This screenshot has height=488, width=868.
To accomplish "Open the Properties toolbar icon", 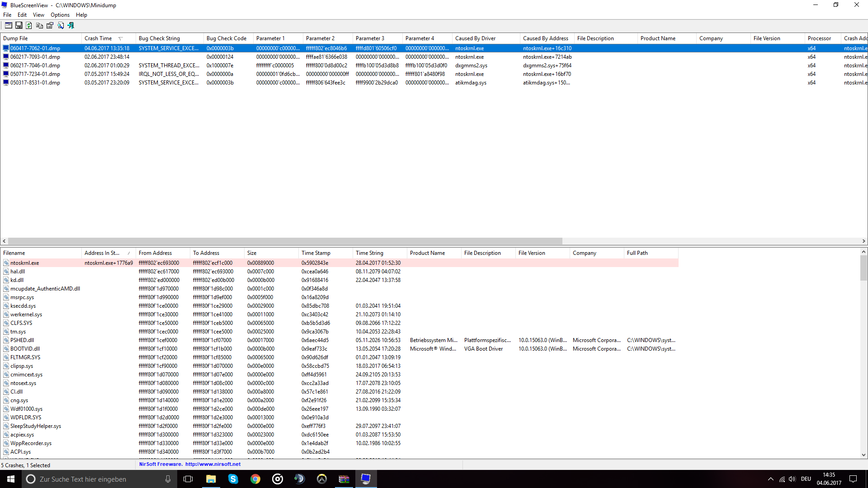I will coord(50,26).
